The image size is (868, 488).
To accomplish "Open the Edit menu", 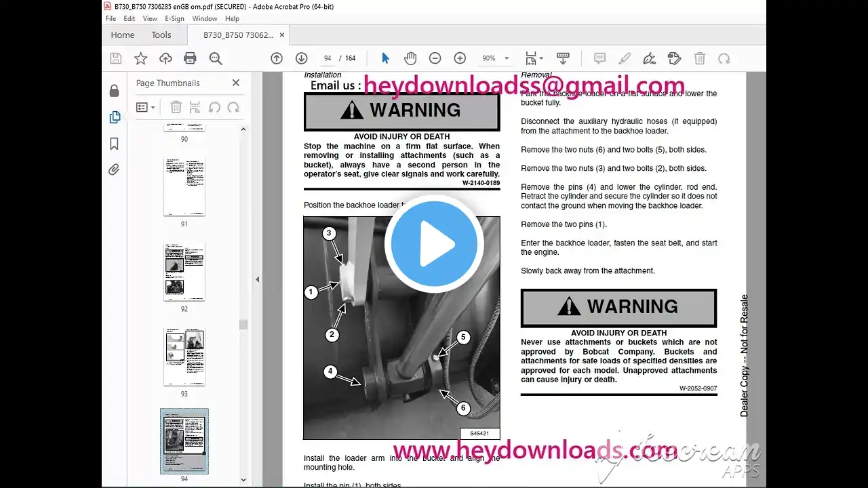I will [130, 18].
